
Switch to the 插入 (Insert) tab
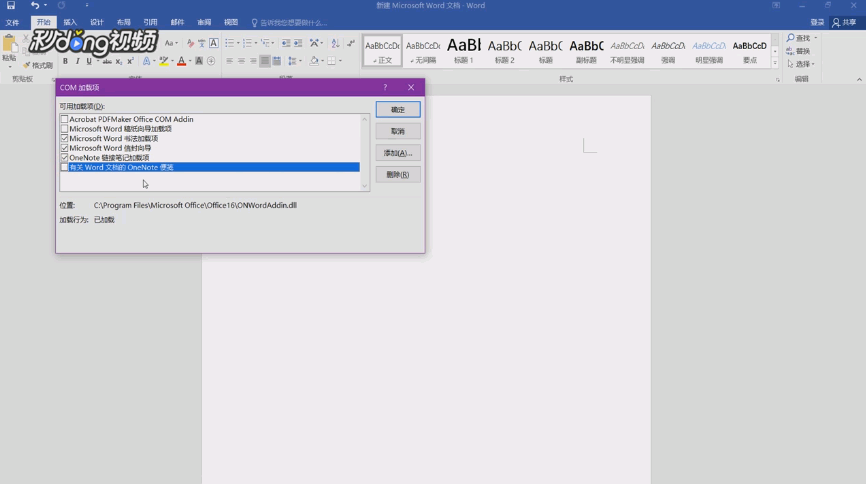pos(70,23)
